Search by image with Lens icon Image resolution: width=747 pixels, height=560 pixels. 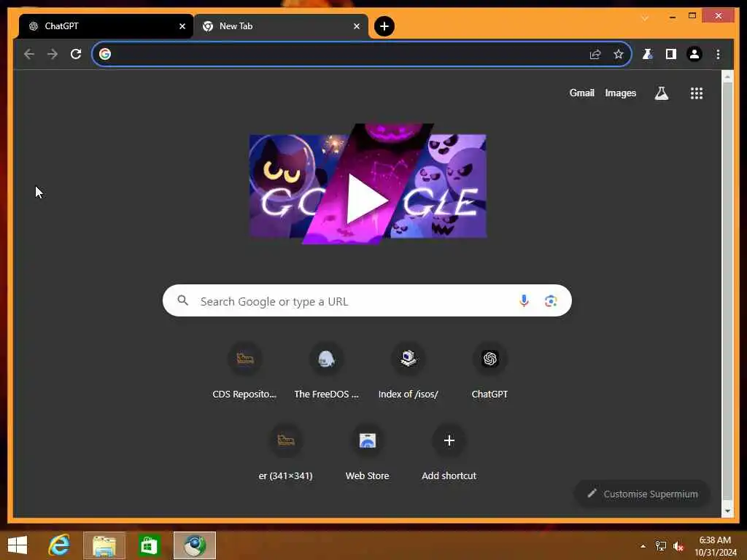551,301
